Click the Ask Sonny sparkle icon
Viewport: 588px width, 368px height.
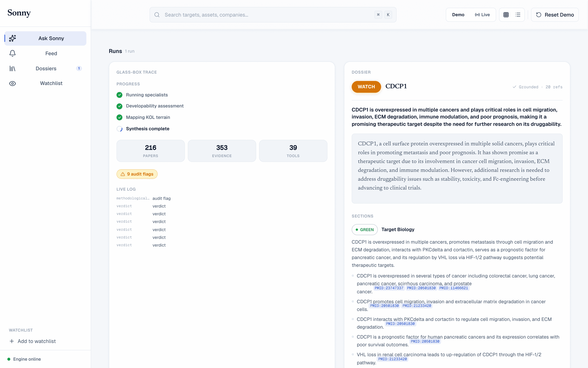12,38
